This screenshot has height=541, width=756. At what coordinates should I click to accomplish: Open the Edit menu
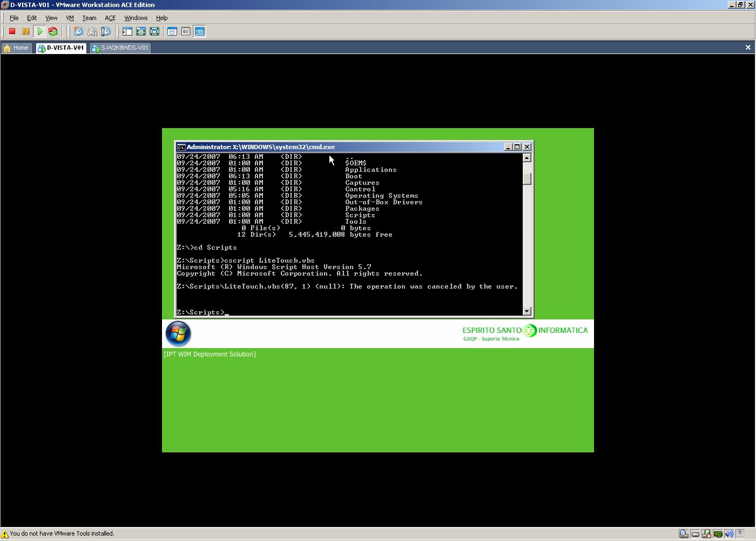tap(32, 18)
